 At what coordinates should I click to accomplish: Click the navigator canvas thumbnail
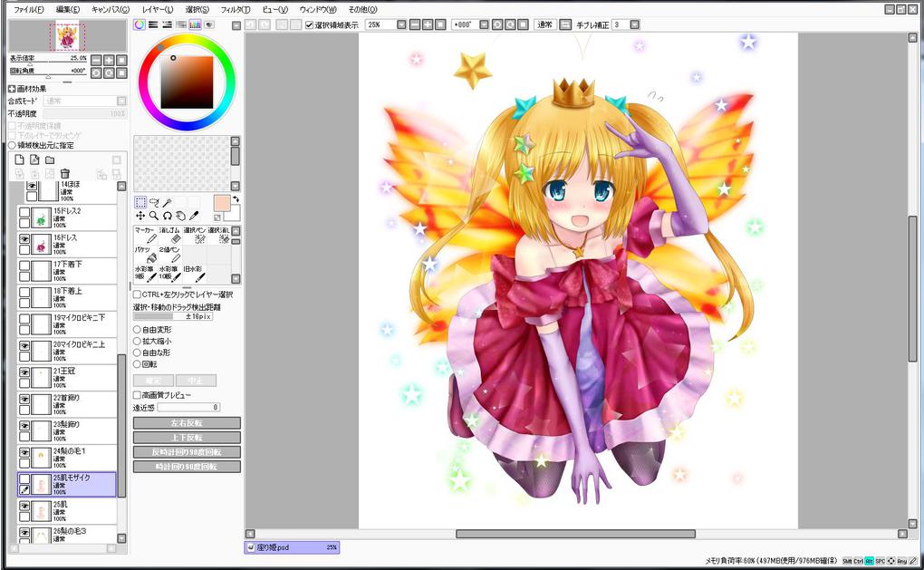click(67, 35)
